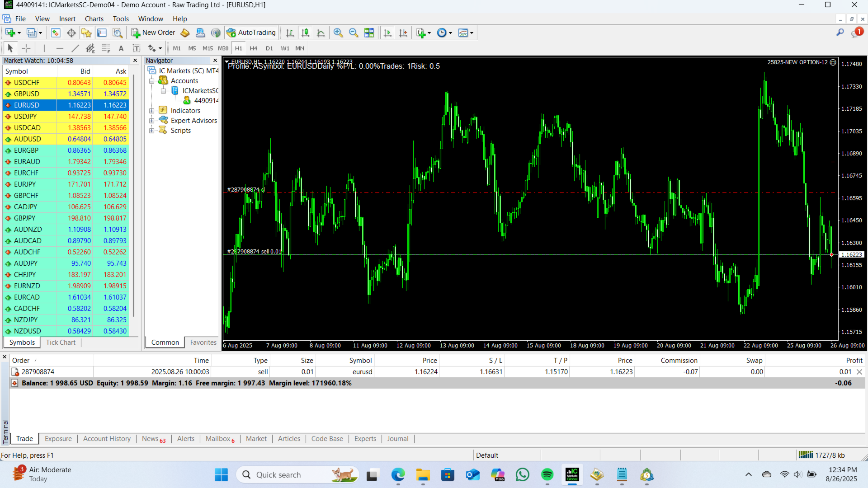
Task: Open the chart periods dropdown
Action: click(450, 33)
